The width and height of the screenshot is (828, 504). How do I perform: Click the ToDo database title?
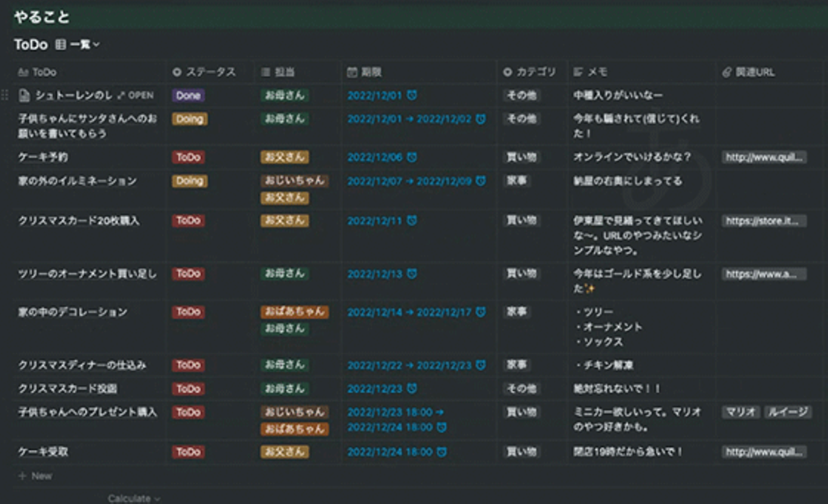click(31, 44)
